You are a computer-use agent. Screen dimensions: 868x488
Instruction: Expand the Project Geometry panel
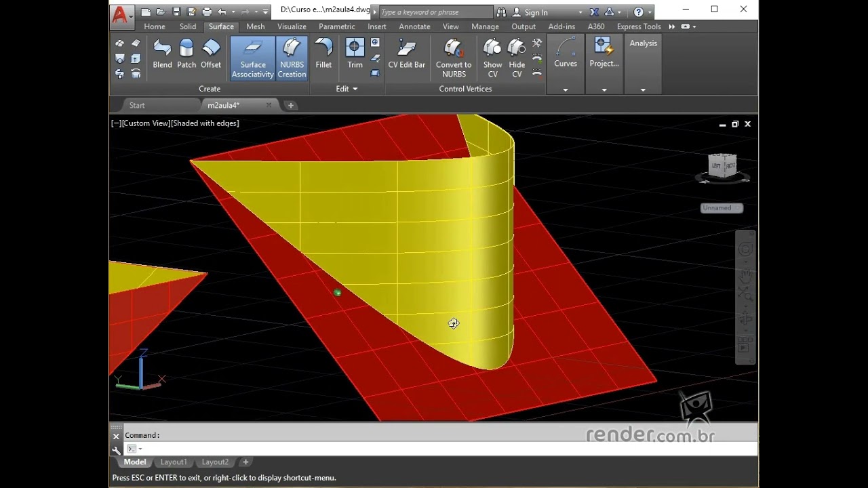pyautogui.click(x=604, y=89)
